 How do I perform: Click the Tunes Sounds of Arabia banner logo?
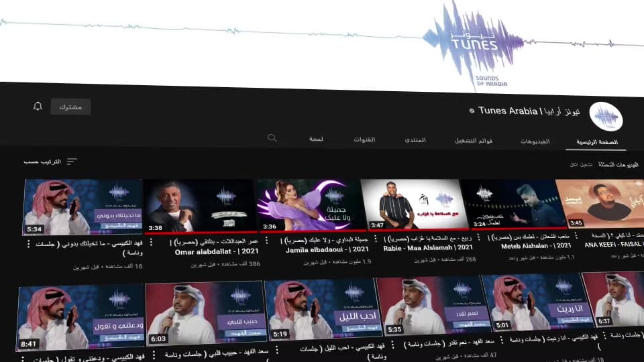pyautogui.click(x=474, y=45)
